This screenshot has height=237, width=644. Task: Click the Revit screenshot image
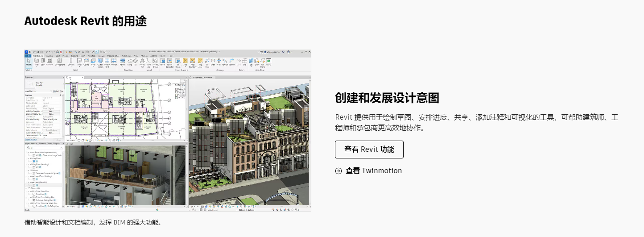pos(167,130)
